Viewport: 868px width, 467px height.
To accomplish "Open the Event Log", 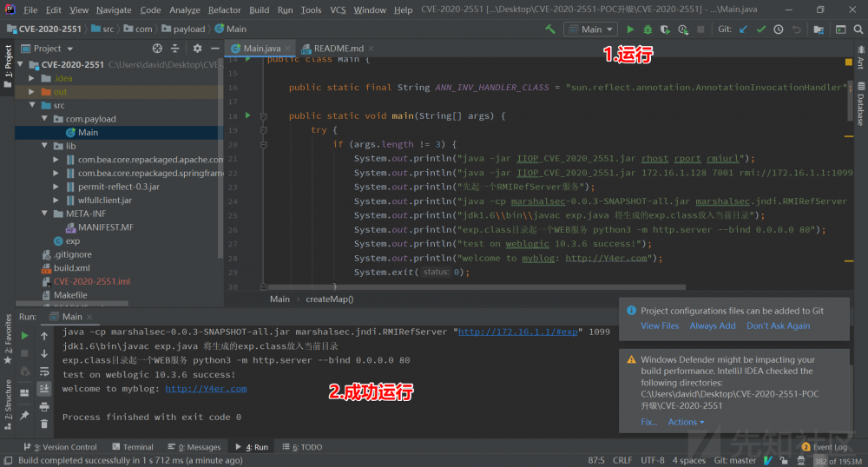I will (x=825, y=447).
